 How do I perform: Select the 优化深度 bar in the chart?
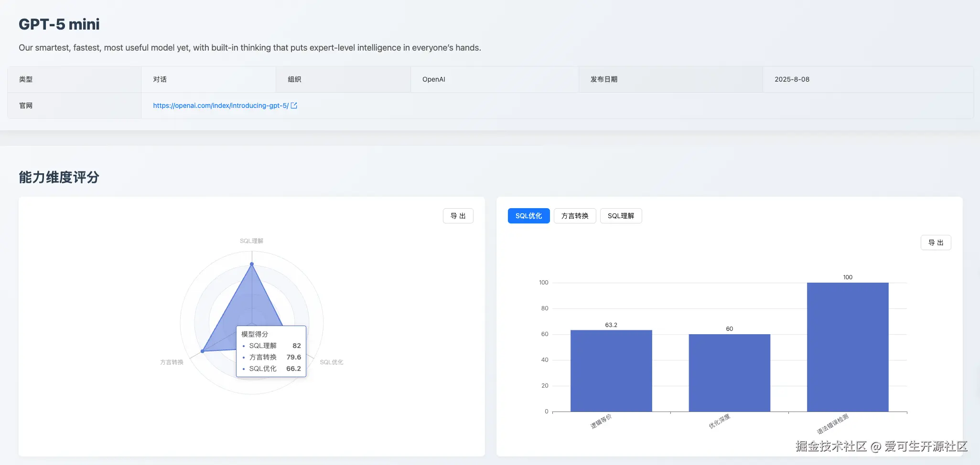pos(729,372)
